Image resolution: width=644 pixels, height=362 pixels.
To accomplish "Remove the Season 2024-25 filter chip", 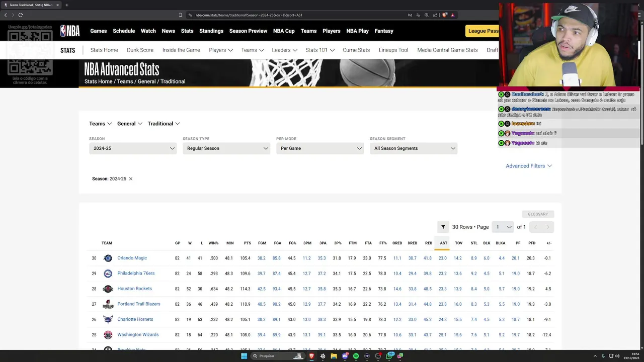I will point(131,178).
